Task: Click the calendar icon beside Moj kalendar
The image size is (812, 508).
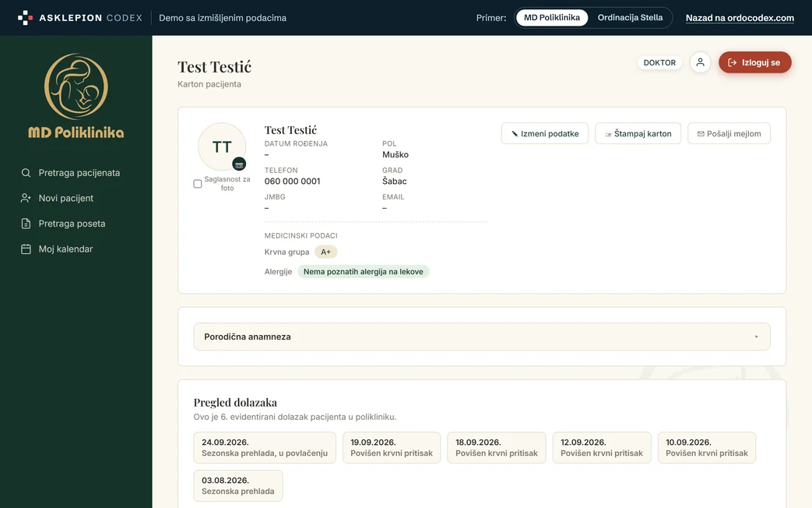Action: pos(26,249)
